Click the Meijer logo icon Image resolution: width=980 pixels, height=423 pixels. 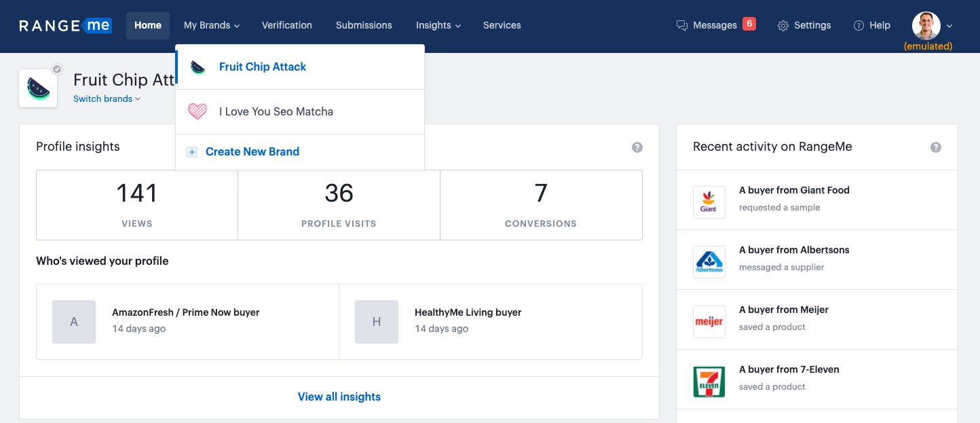coord(709,322)
